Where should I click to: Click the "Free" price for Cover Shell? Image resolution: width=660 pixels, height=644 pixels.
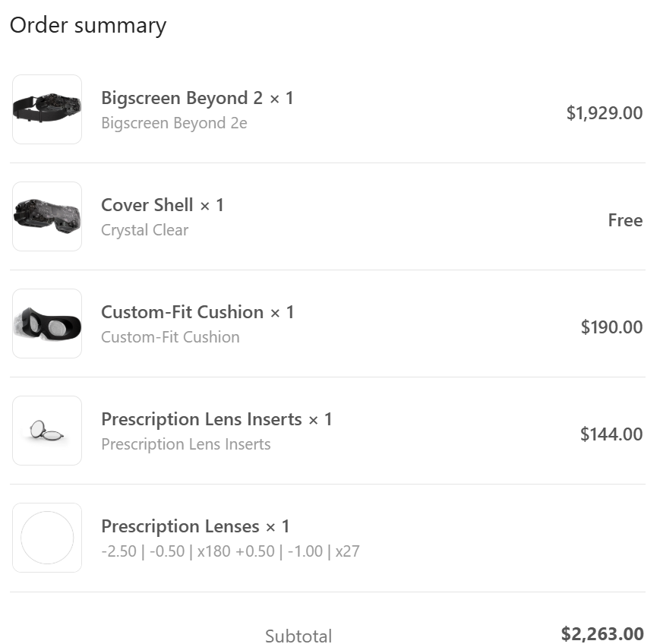(x=625, y=220)
